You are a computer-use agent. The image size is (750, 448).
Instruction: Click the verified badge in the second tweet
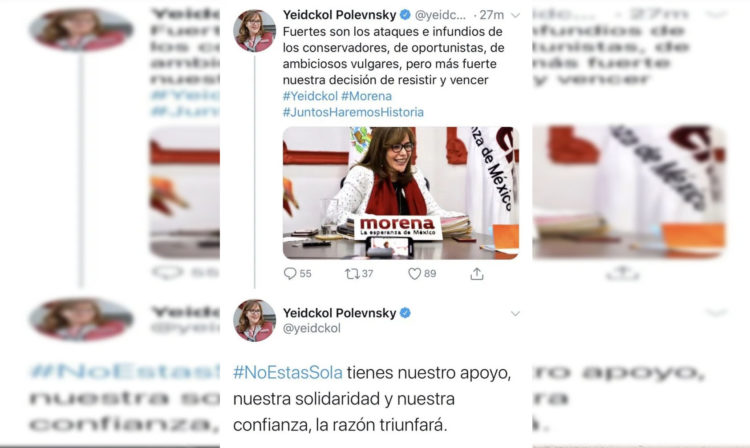tap(405, 313)
